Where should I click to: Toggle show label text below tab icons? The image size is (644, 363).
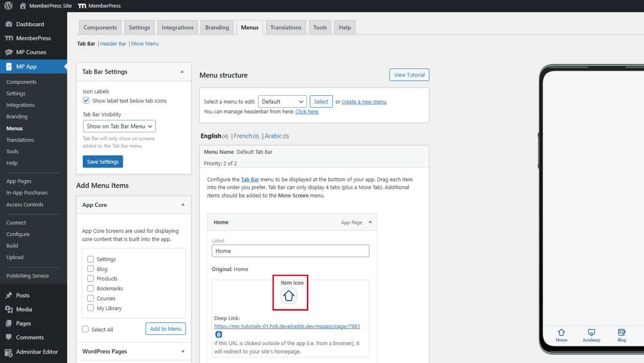(86, 101)
